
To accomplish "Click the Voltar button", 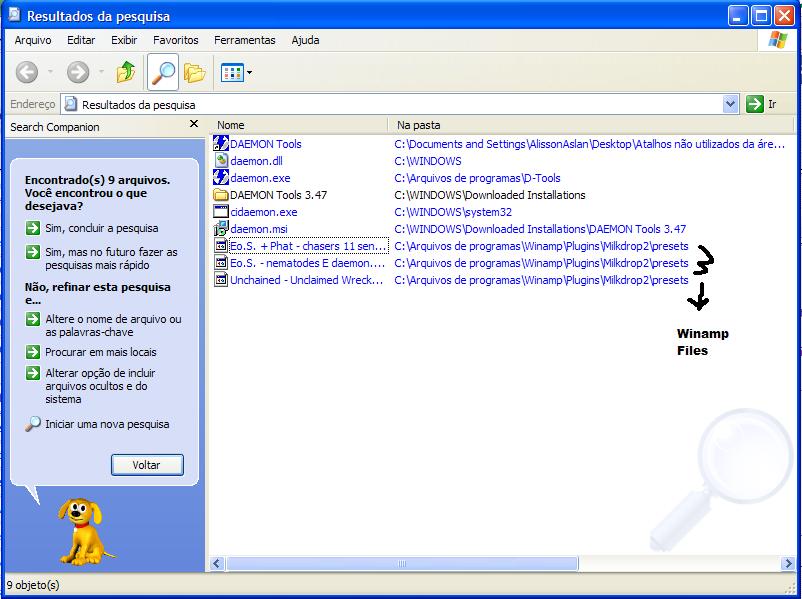I will click(x=147, y=465).
